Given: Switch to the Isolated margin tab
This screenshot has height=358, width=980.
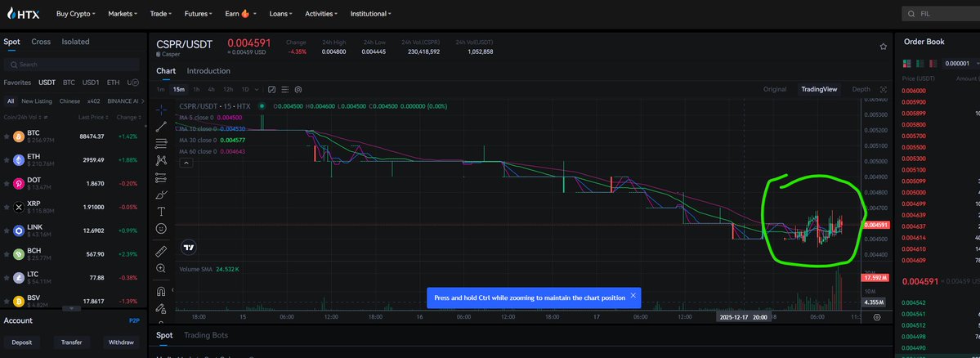Looking at the screenshot, I should click(76, 42).
